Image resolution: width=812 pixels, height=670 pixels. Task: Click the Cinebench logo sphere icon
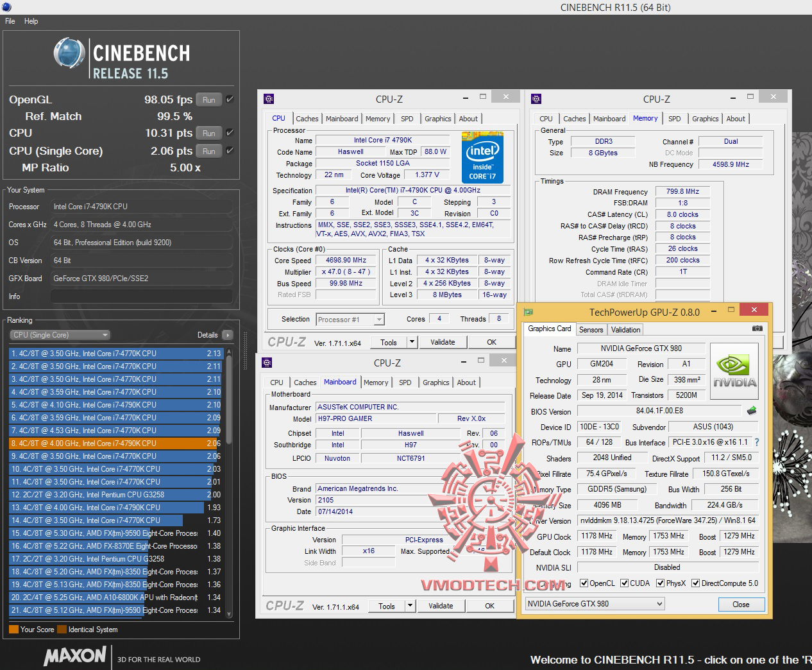tap(69, 53)
